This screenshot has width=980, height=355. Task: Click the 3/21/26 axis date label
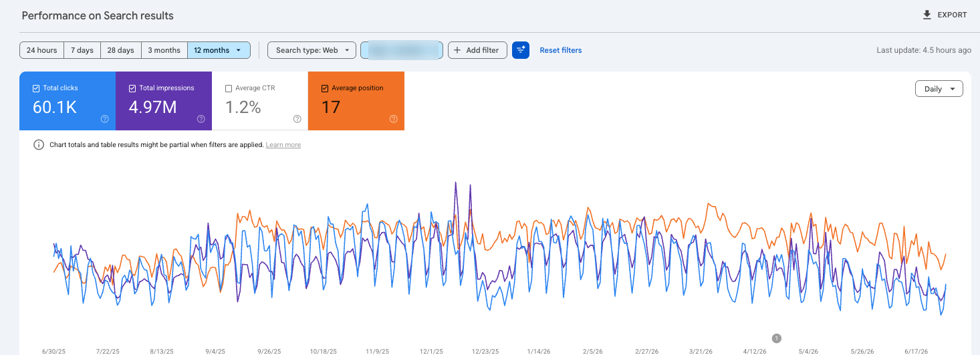(700, 351)
